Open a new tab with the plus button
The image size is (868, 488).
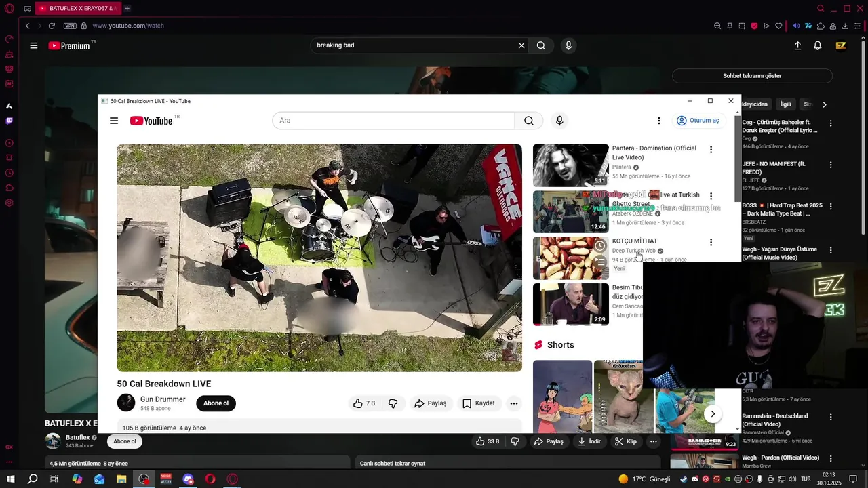pyautogui.click(x=127, y=8)
